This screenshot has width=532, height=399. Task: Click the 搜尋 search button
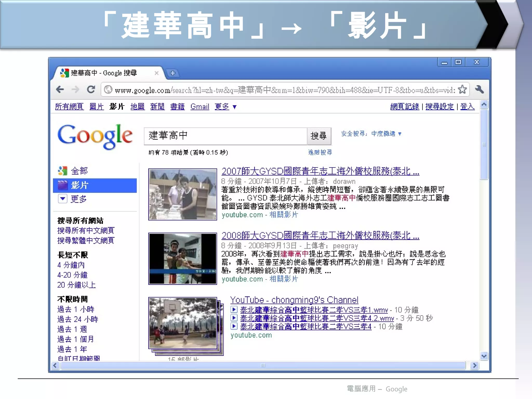pos(319,136)
